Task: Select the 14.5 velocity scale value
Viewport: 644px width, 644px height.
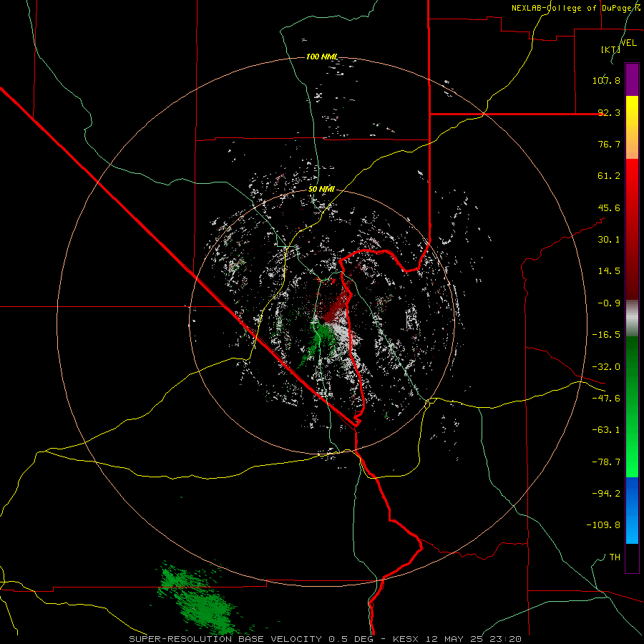Action: click(609, 271)
